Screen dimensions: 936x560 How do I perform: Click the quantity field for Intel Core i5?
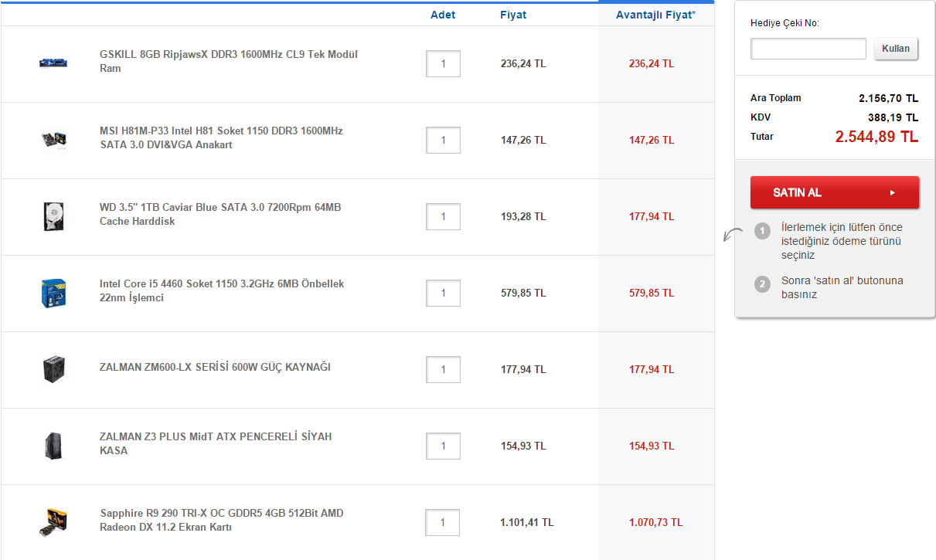click(x=443, y=294)
